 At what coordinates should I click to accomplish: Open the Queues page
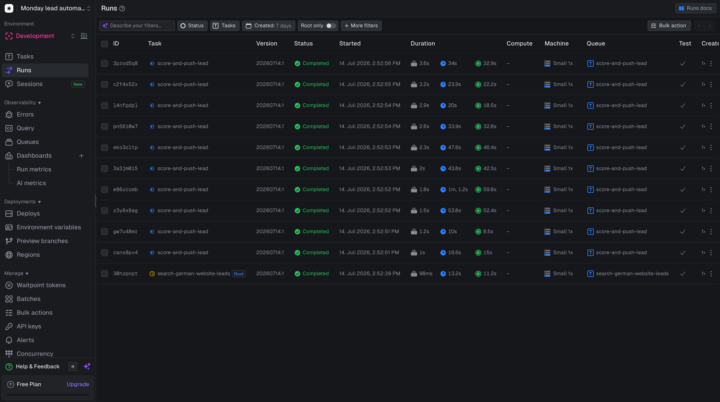click(45, 142)
